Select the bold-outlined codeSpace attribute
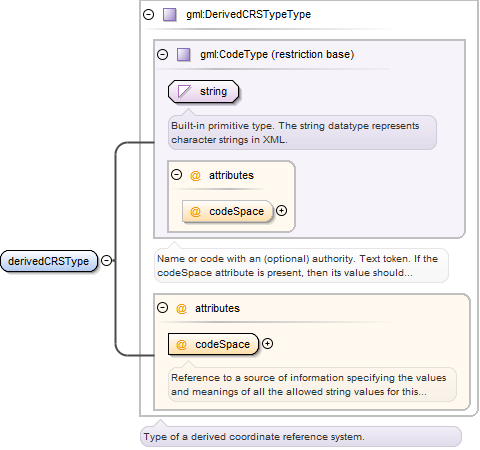Viewport: 480px width, 450px height. pyautogui.click(x=213, y=344)
